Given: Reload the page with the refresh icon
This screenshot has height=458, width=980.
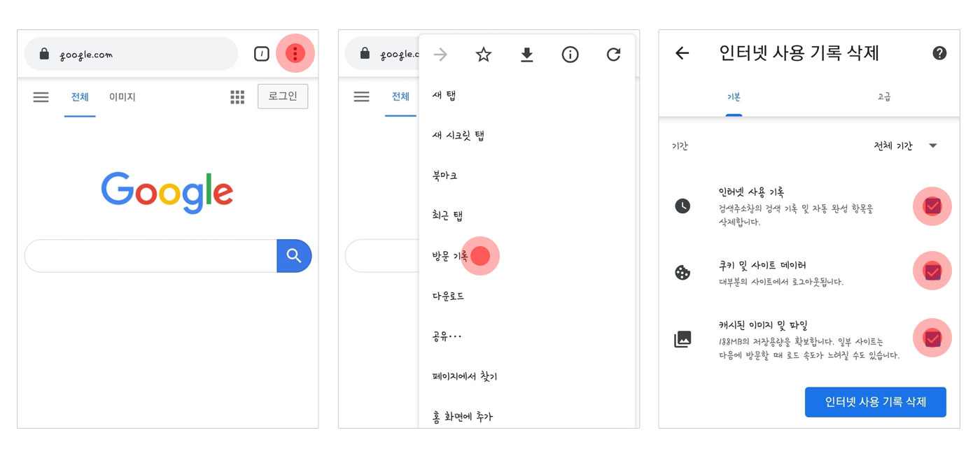Looking at the screenshot, I should point(613,55).
